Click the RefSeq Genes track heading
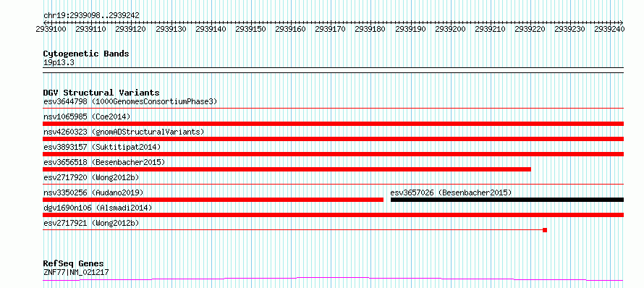Image resolution: width=644 pixels, height=288 pixels. [74, 263]
